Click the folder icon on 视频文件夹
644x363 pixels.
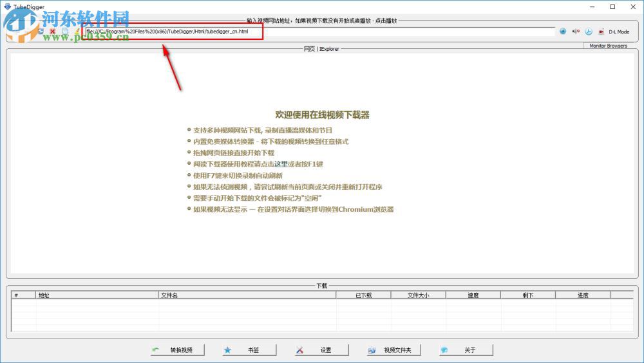[372, 350]
